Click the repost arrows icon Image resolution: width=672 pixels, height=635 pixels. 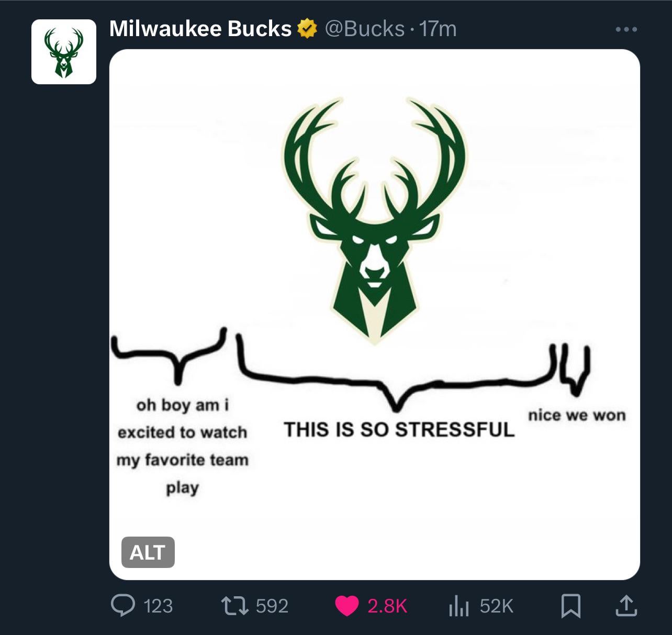coord(234,606)
